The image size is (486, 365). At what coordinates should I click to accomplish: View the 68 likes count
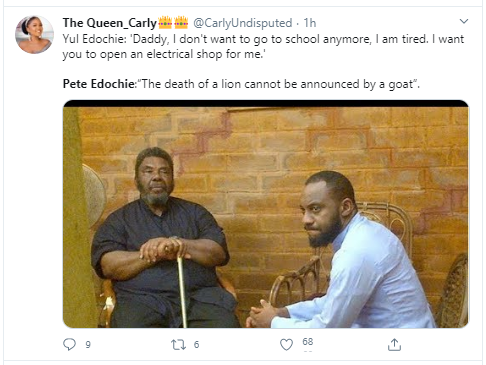[308, 342]
